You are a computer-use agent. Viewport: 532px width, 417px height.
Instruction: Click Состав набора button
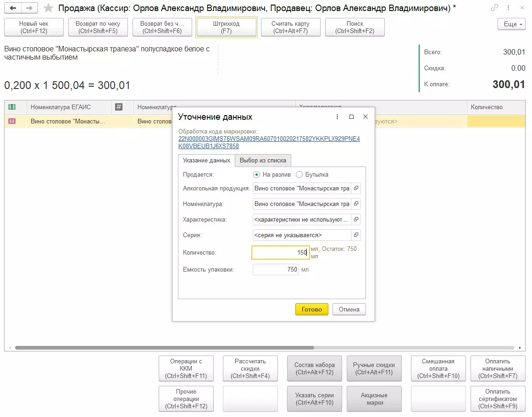pos(315,368)
